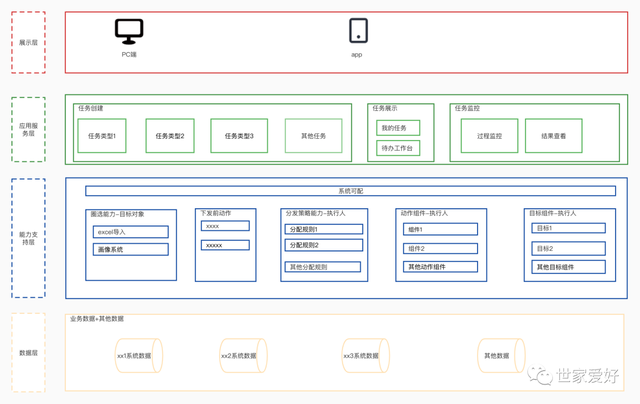Select the 其他数据 database cylinder

pyautogui.click(x=501, y=355)
